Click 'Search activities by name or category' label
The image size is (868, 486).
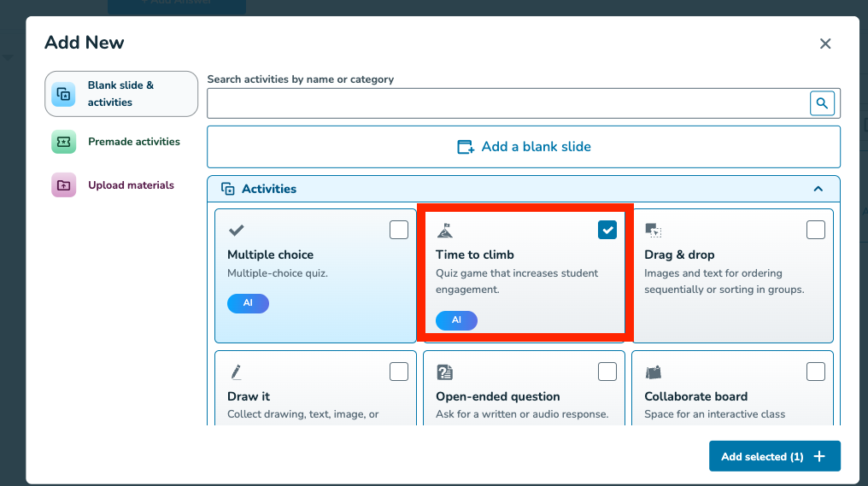301,79
